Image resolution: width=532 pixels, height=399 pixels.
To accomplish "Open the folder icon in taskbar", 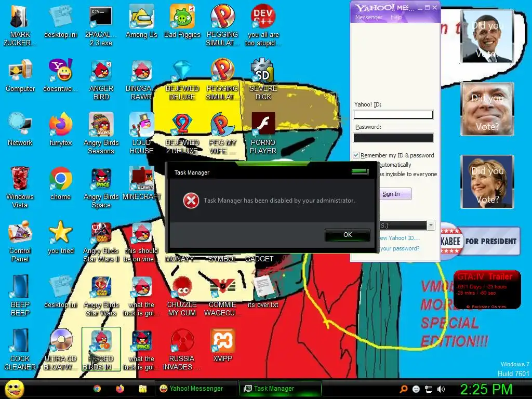I will pos(142,389).
